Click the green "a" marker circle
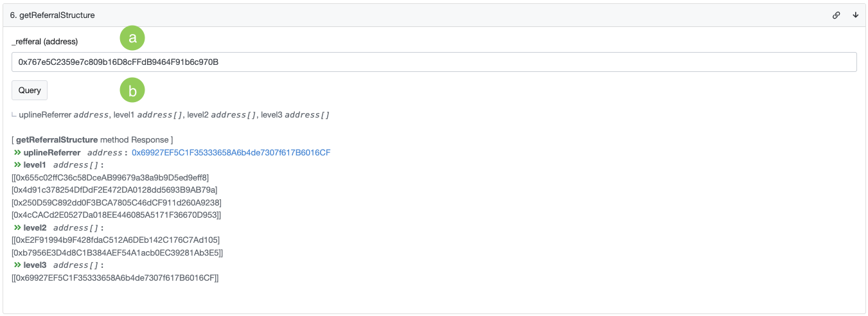Viewport: 868px width, 316px height. click(x=132, y=39)
